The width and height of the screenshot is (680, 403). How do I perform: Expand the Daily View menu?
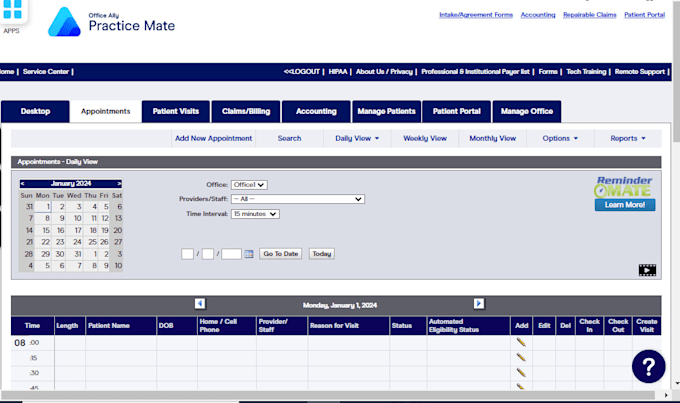click(357, 138)
